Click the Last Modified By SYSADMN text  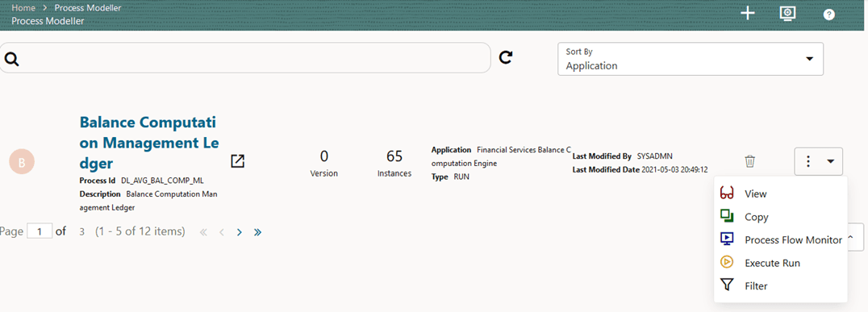point(622,156)
